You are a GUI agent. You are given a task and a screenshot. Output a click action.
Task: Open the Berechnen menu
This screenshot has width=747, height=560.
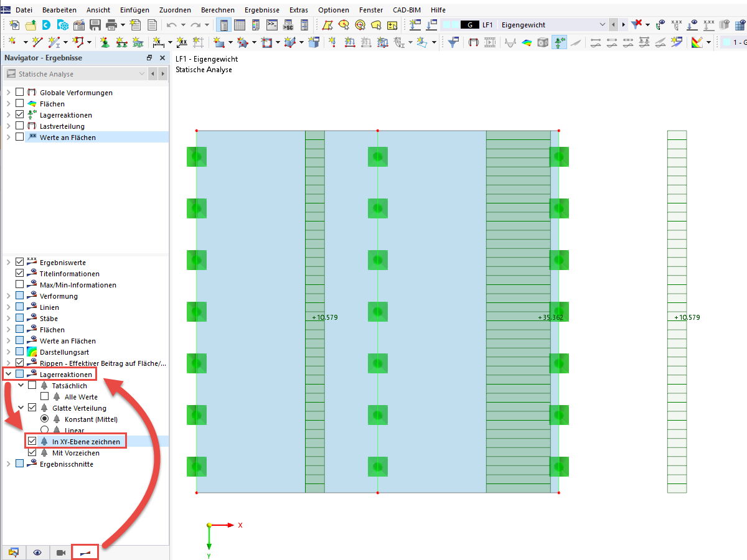click(217, 10)
